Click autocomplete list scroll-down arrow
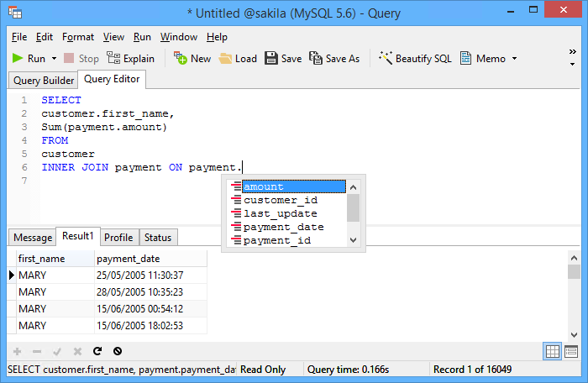This screenshot has width=588, height=383. pos(354,240)
